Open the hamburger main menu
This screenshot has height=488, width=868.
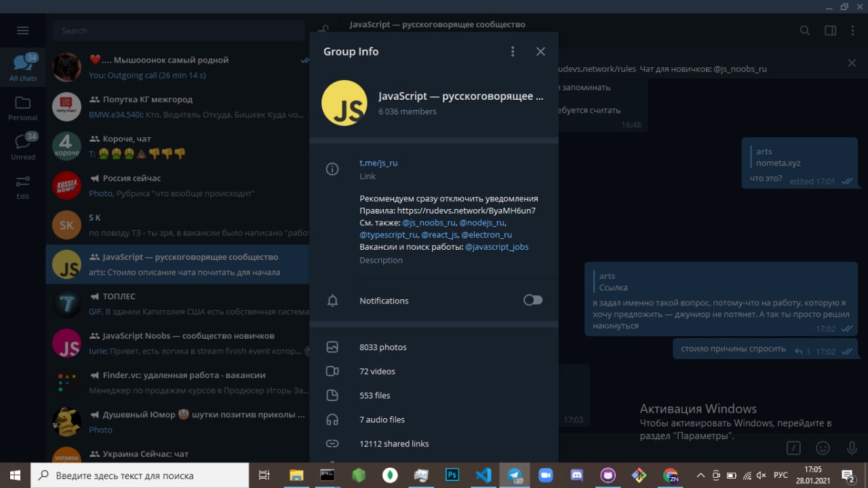click(x=22, y=31)
